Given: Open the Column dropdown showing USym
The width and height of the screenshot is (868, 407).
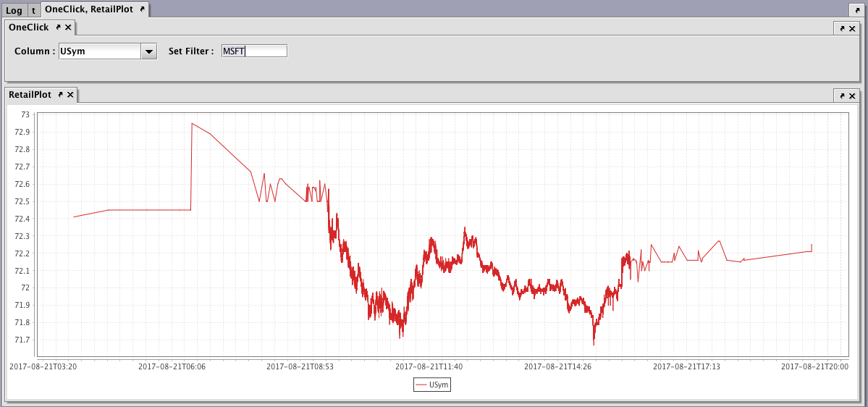Looking at the screenshot, I should point(107,51).
